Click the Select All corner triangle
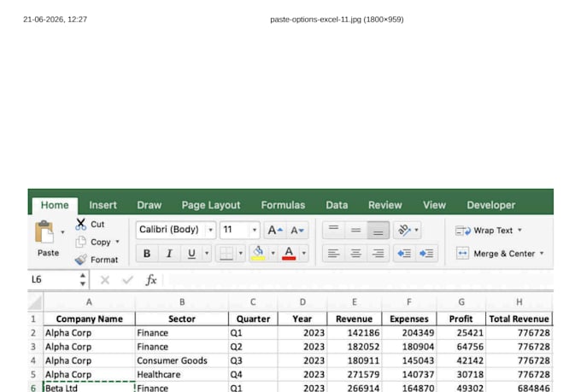Image resolution: width=581 pixels, height=392 pixels. (35, 302)
